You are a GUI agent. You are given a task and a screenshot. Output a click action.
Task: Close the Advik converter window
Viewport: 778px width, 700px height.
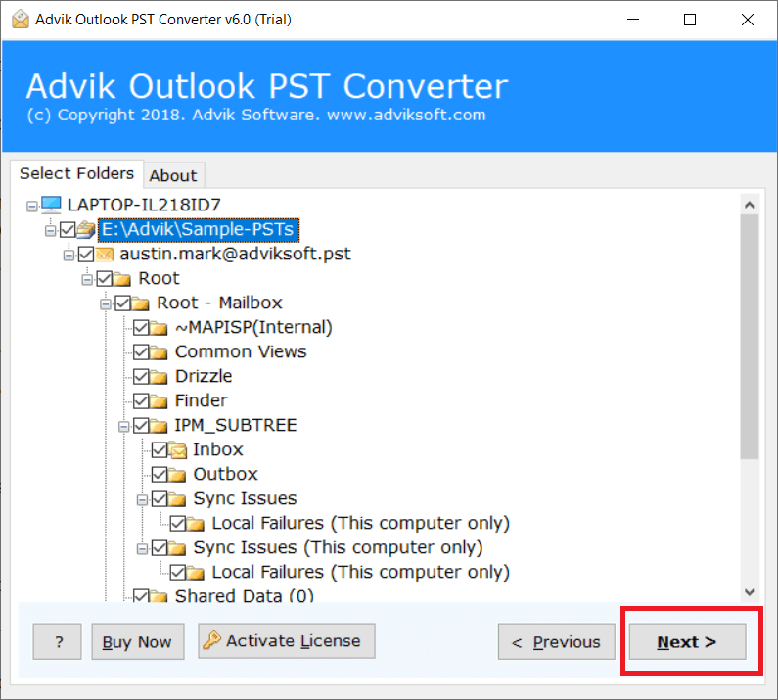pos(748,20)
